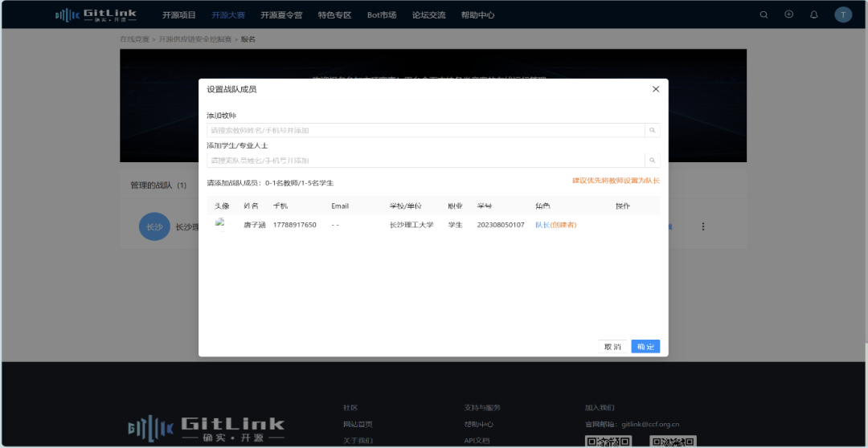Open Bot市场 in the navigation bar
Screen dimensions: 868x448
click(382, 15)
